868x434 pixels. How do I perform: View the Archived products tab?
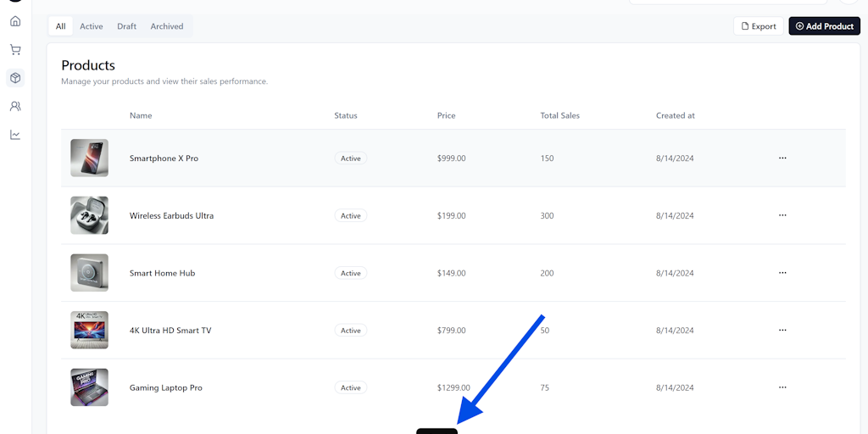(x=167, y=26)
